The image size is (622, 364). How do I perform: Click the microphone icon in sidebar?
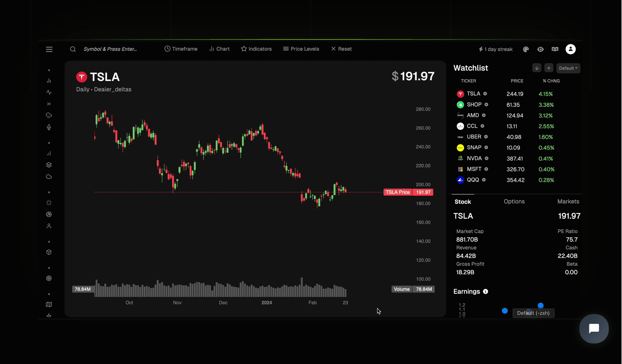pos(49,127)
